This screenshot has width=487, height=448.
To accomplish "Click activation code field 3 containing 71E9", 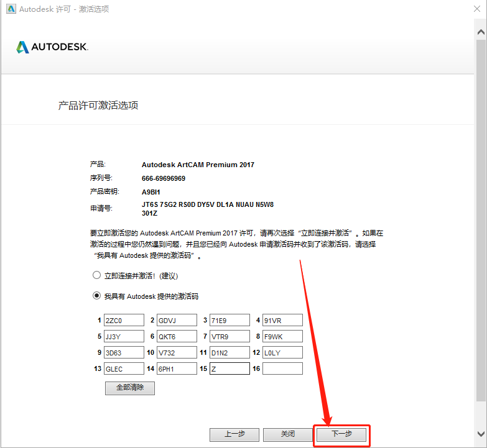I will 230,320.
